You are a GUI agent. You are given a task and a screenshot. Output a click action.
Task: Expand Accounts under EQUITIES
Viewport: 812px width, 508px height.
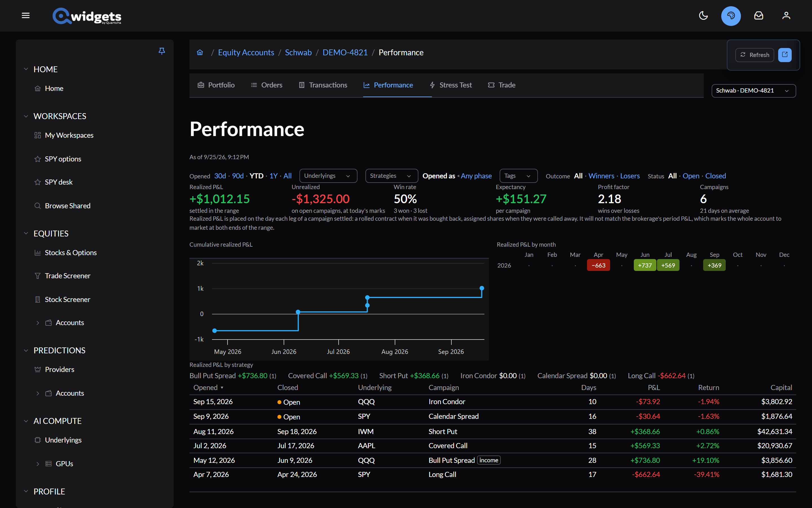tap(37, 323)
